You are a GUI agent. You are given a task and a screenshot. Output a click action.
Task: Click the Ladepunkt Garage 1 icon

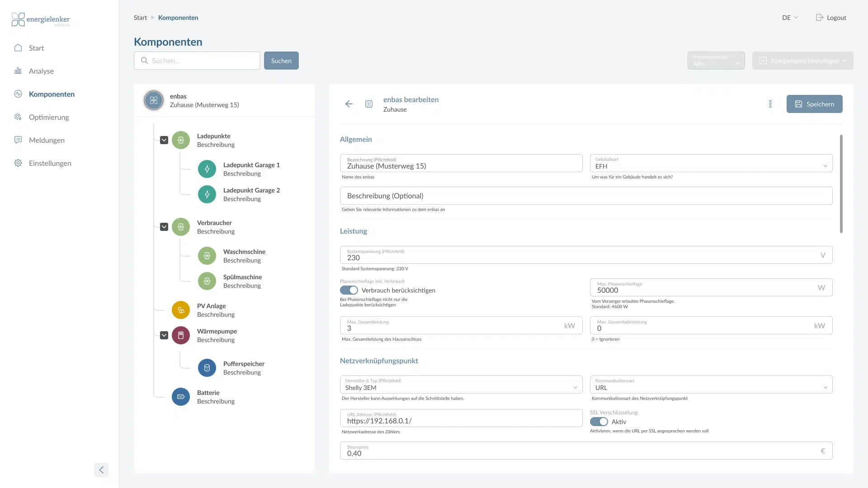pos(207,169)
